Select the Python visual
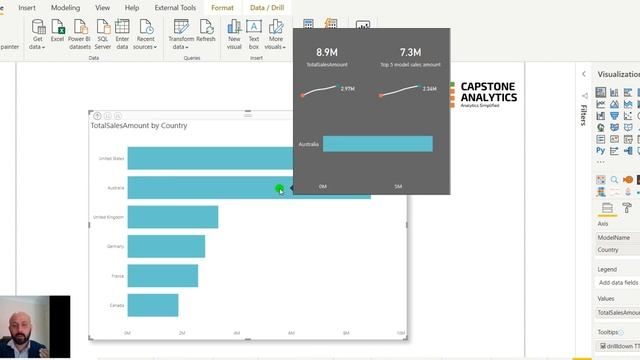This screenshot has width=640, height=360. (600, 151)
